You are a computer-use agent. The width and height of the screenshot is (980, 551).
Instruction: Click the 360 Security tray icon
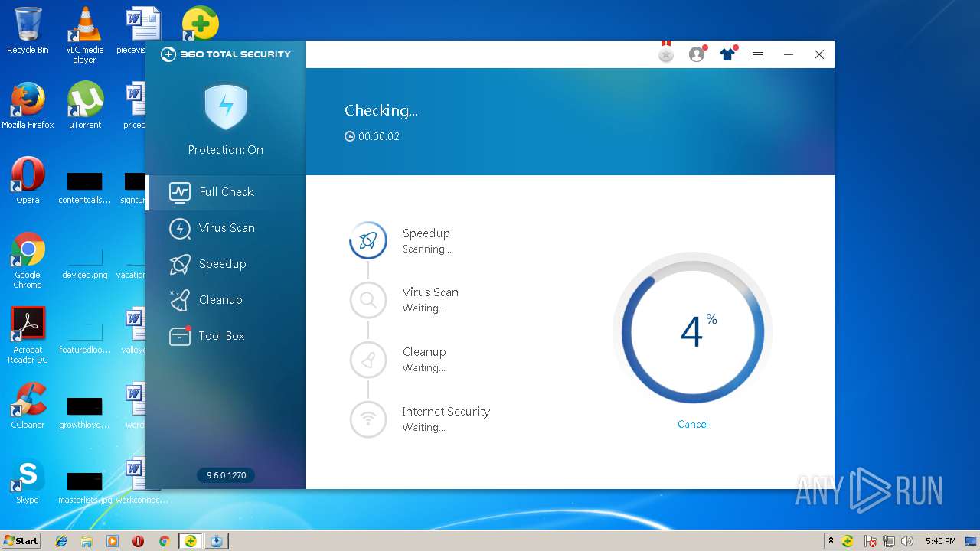point(848,541)
